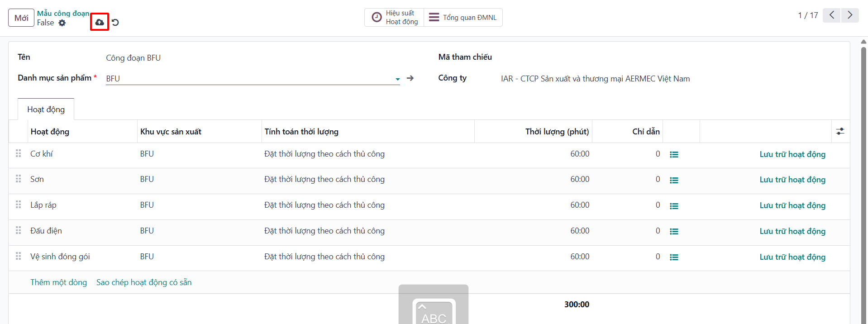Click Sao chép hoạt động có sẵn
This screenshot has height=324, width=868.
[144, 282]
